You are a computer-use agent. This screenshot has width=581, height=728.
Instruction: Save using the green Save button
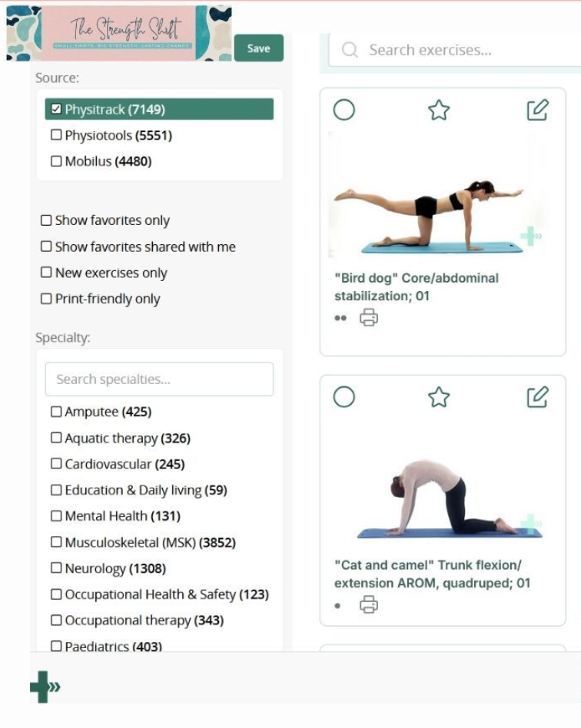(x=259, y=48)
